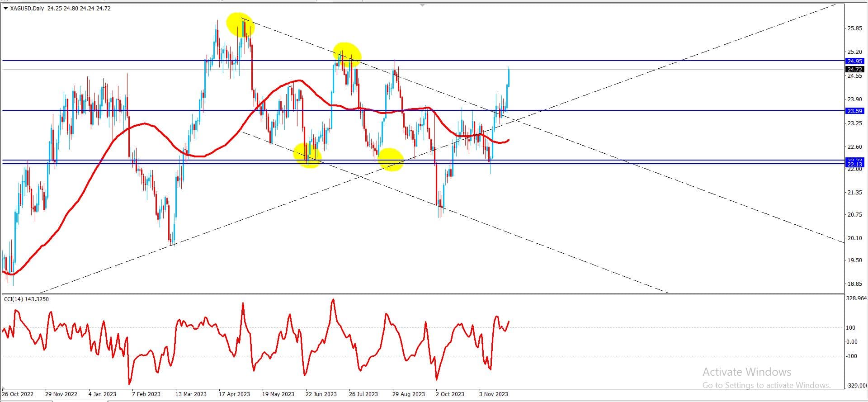Click the XAGUSD,Daily chart title text
The image size is (868, 402).
[x=27, y=8]
